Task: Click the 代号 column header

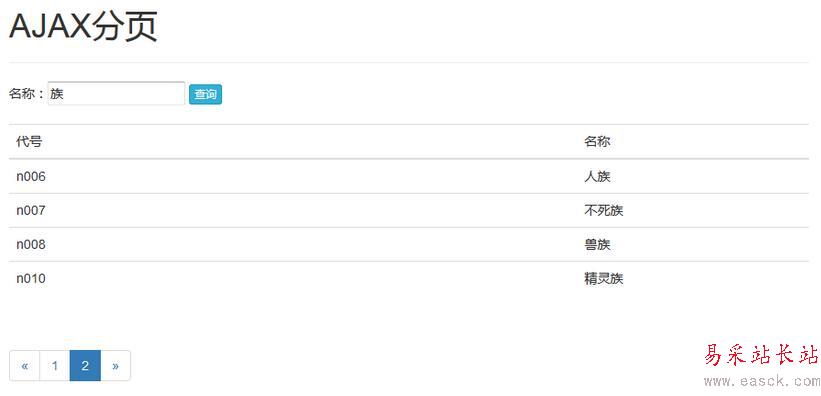Action: tap(29, 141)
